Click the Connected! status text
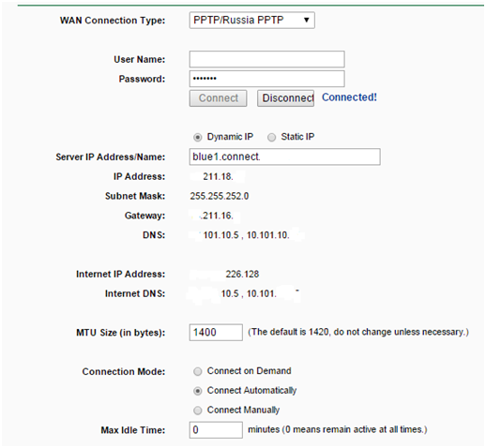This screenshot has width=486, height=448. 349,97
